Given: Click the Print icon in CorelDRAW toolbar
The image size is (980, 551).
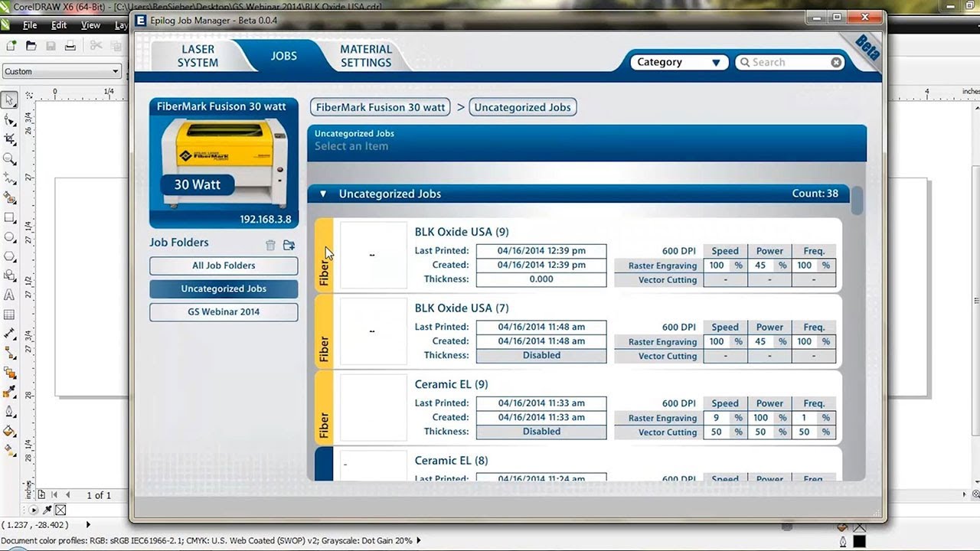Looking at the screenshot, I should 70,46.
